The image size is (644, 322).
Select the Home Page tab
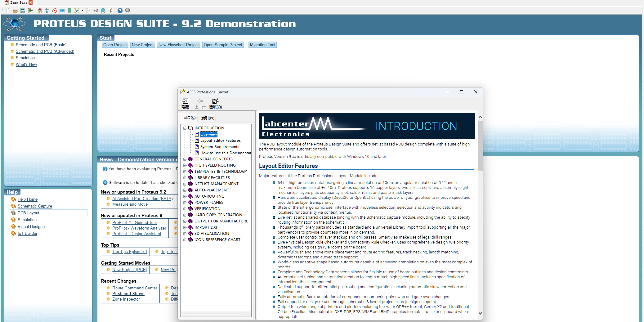19,2
